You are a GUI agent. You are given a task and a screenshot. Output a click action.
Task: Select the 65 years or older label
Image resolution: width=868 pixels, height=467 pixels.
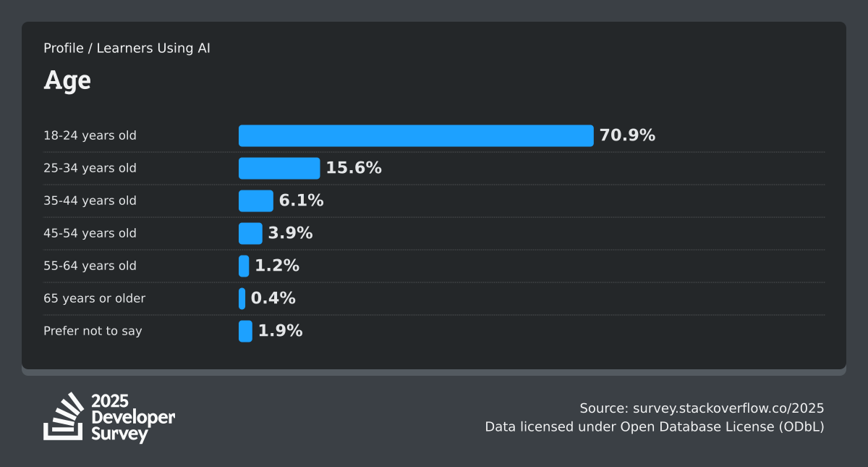click(x=94, y=298)
